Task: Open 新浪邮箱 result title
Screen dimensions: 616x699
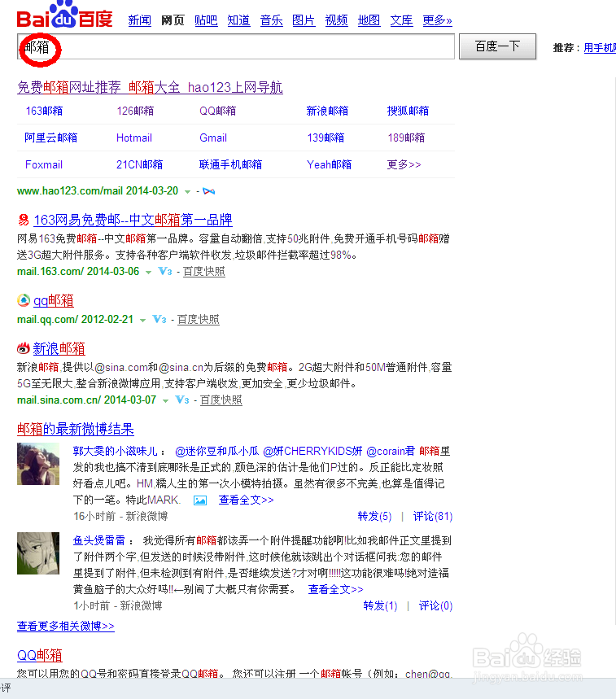Action: point(59,348)
